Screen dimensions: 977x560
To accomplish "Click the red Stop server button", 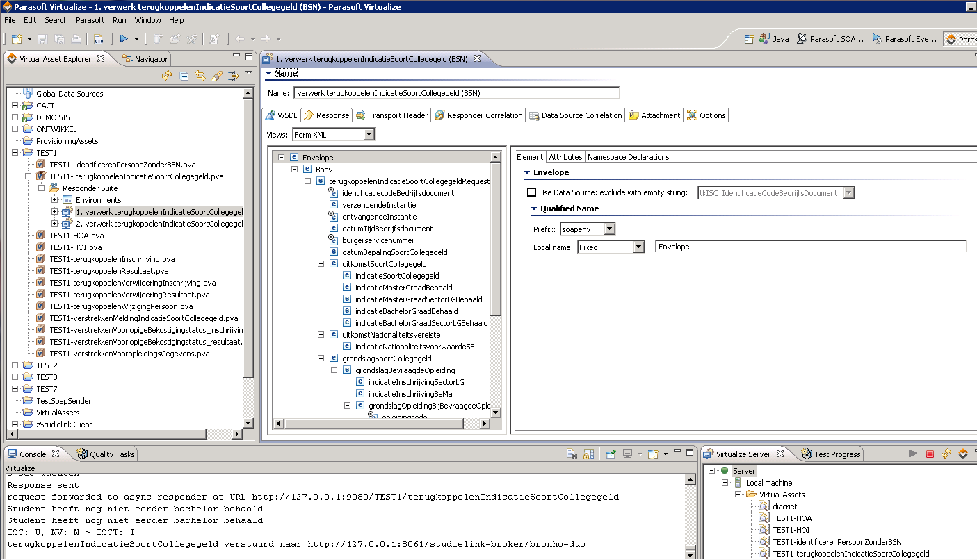I will pyautogui.click(x=930, y=454).
